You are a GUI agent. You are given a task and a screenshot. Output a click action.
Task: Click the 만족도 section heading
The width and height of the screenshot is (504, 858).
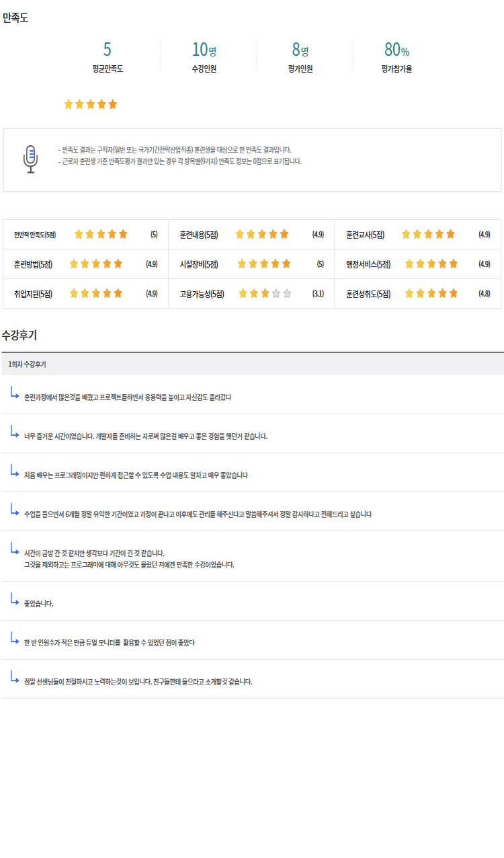(15, 18)
